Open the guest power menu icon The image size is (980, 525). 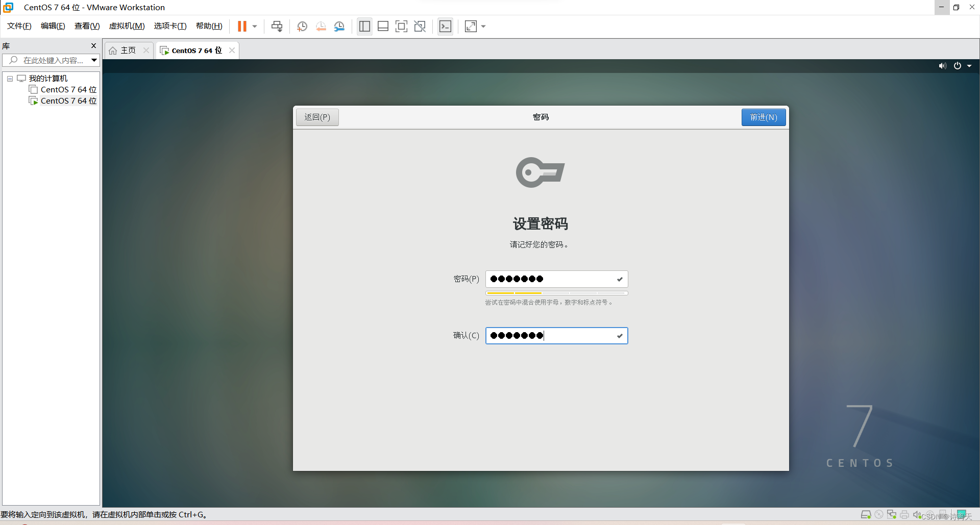point(958,66)
